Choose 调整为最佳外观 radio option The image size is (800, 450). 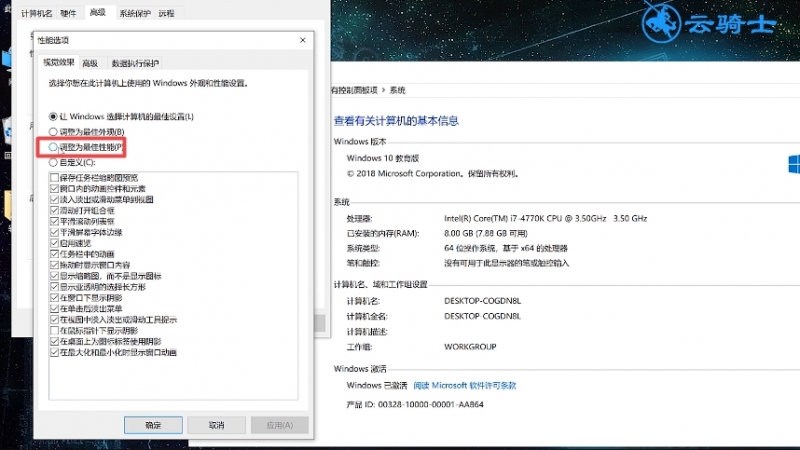[53, 132]
